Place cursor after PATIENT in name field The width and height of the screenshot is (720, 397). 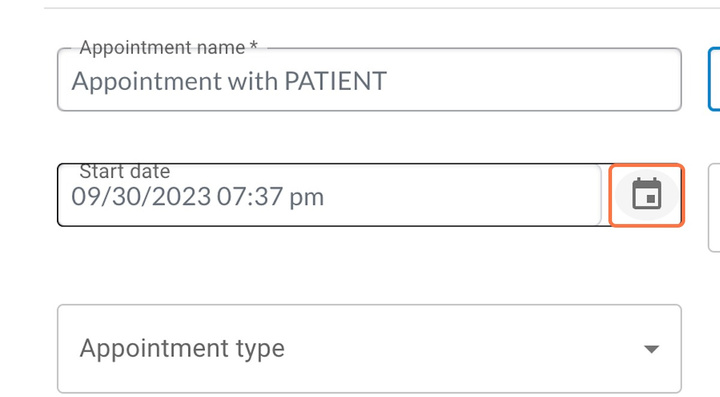[x=388, y=82]
